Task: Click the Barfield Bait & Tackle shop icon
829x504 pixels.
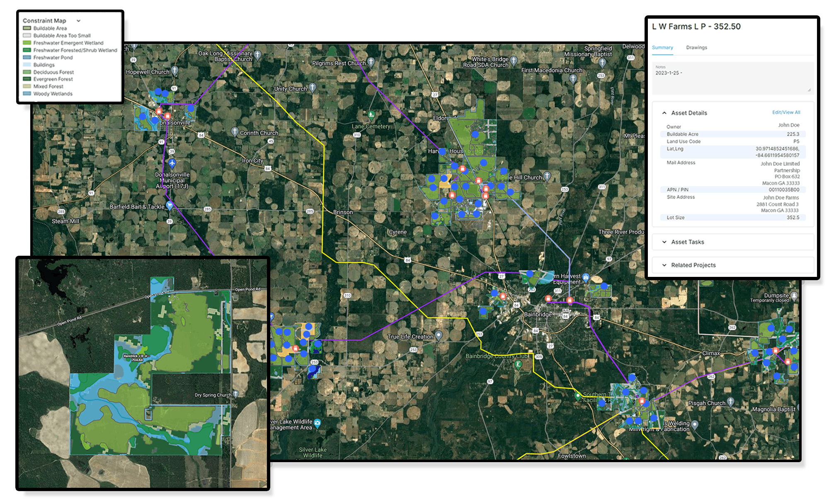Action: (170, 205)
